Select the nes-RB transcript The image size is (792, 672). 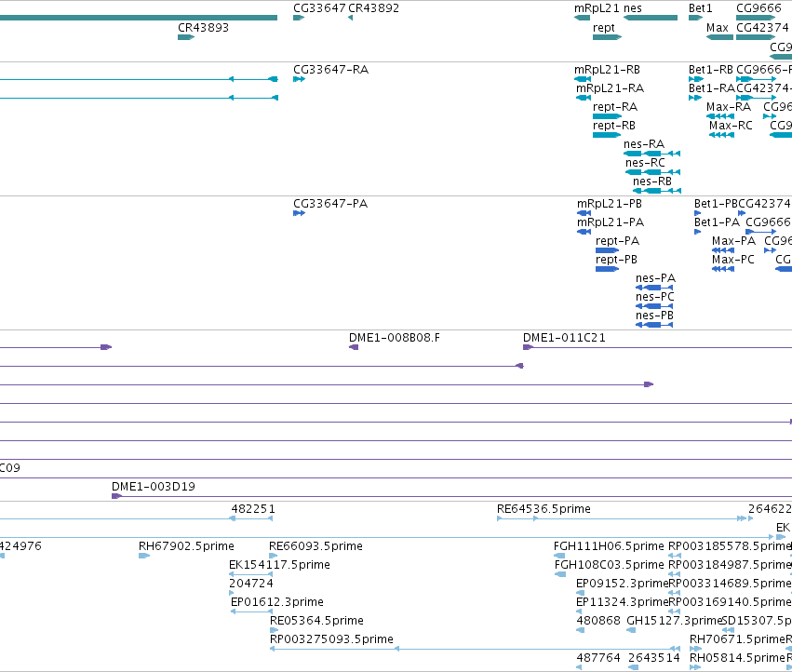pos(657,191)
